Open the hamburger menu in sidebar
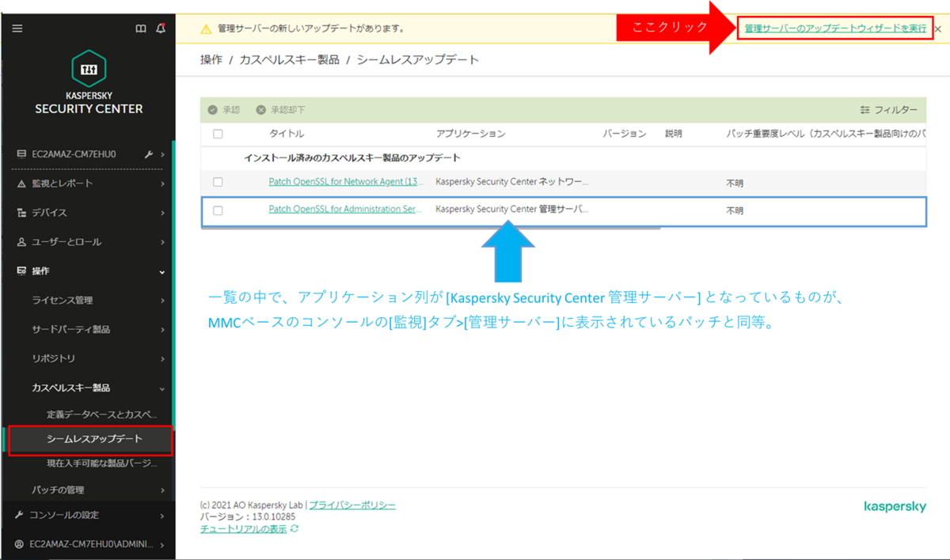The width and height of the screenshot is (950, 560). pos(17,28)
